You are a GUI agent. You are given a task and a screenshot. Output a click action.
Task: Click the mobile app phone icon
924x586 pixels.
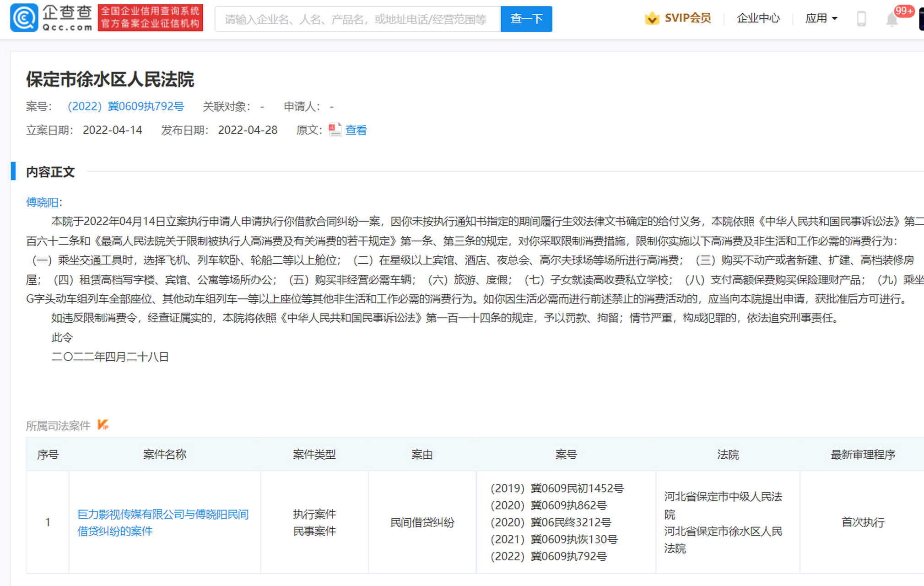(862, 18)
